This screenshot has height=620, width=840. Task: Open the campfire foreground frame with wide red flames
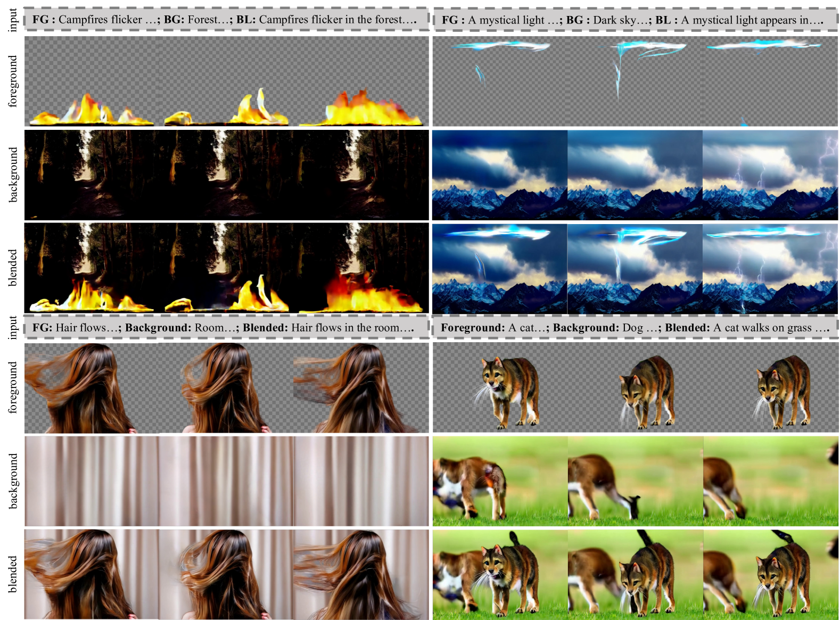point(362,81)
